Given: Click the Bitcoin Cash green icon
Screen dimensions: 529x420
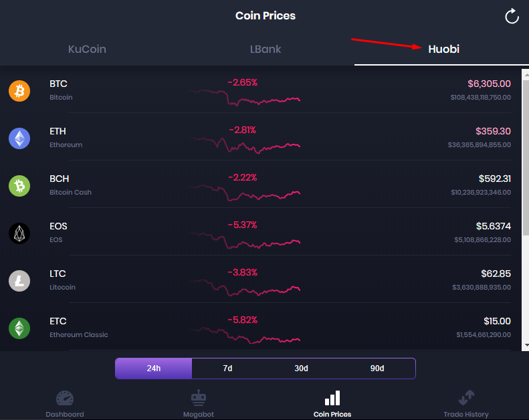Looking at the screenshot, I should [x=19, y=186].
